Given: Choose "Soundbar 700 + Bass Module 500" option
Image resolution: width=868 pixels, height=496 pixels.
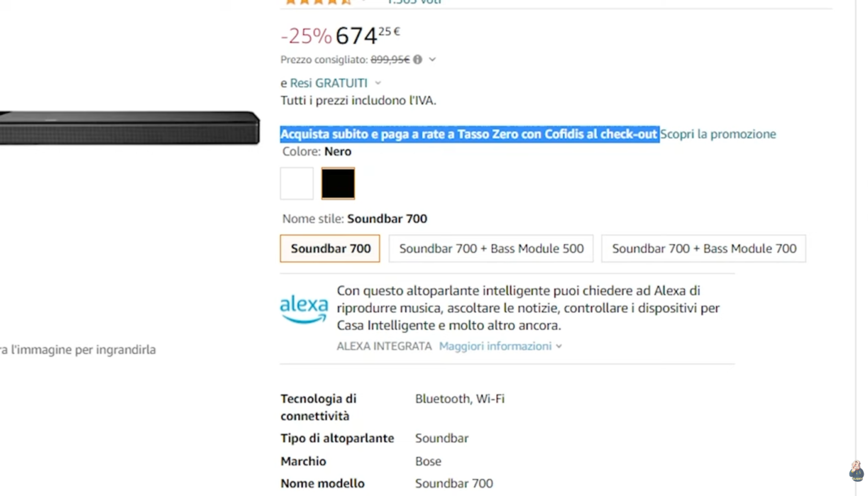Looking at the screenshot, I should tap(491, 248).
